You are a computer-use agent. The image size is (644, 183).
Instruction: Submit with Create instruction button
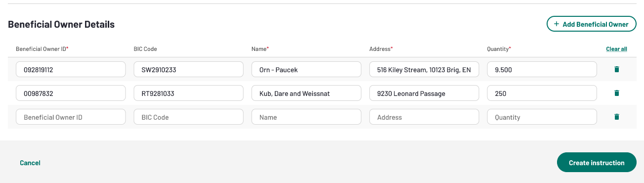597,162
